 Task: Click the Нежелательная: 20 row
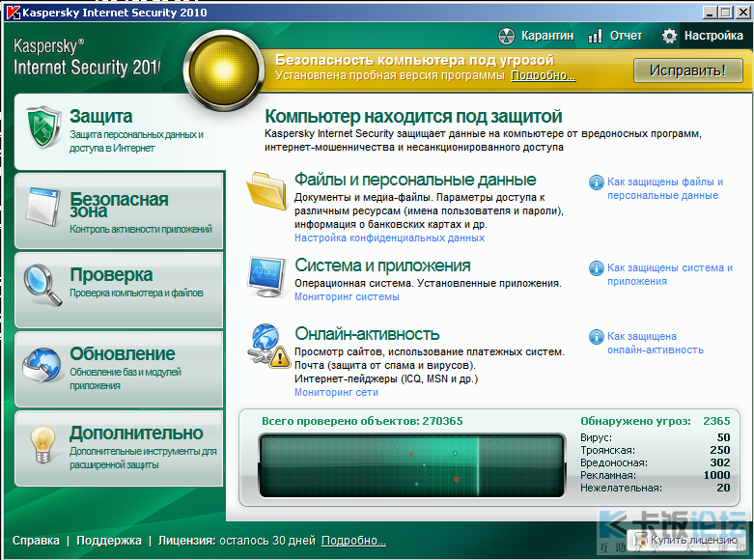pos(655,488)
